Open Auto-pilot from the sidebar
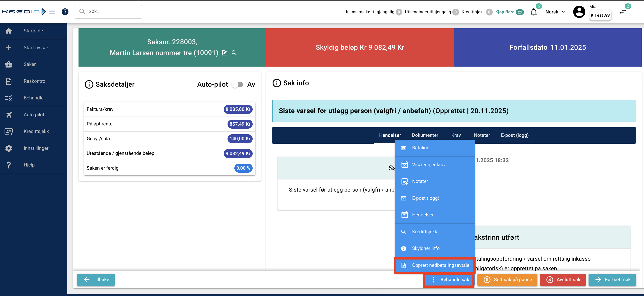 click(x=34, y=115)
